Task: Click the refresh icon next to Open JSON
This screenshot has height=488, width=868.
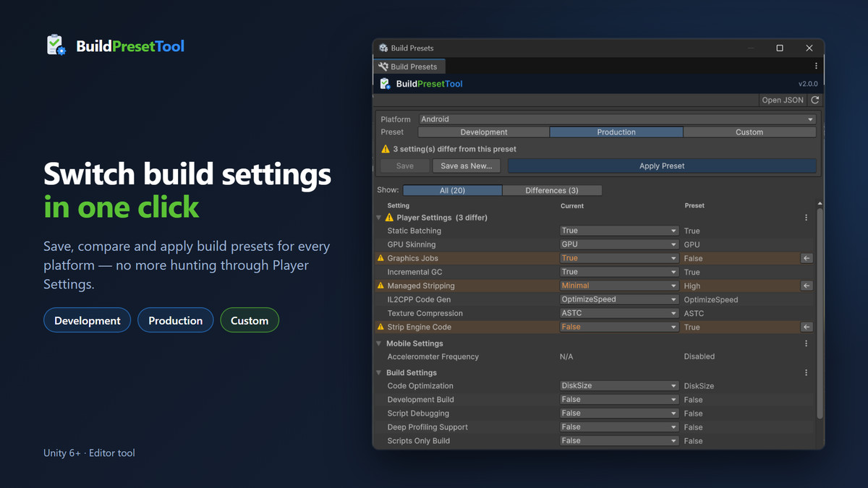Action: (x=815, y=100)
